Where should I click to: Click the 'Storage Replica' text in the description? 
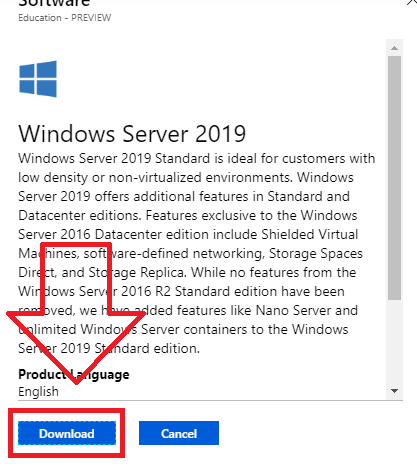(137, 273)
